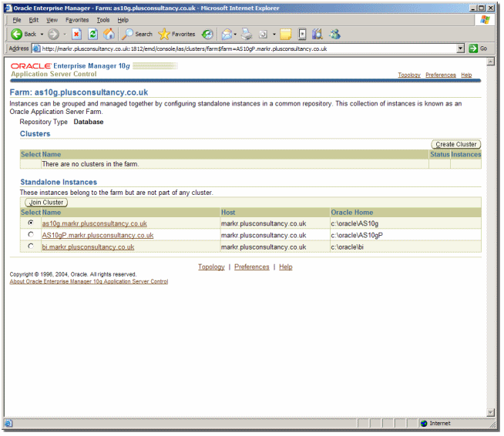Image resolution: width=504 pixels, height=436 pixels.
Task: Open the Messenger people icon
Action: (334, 34)
